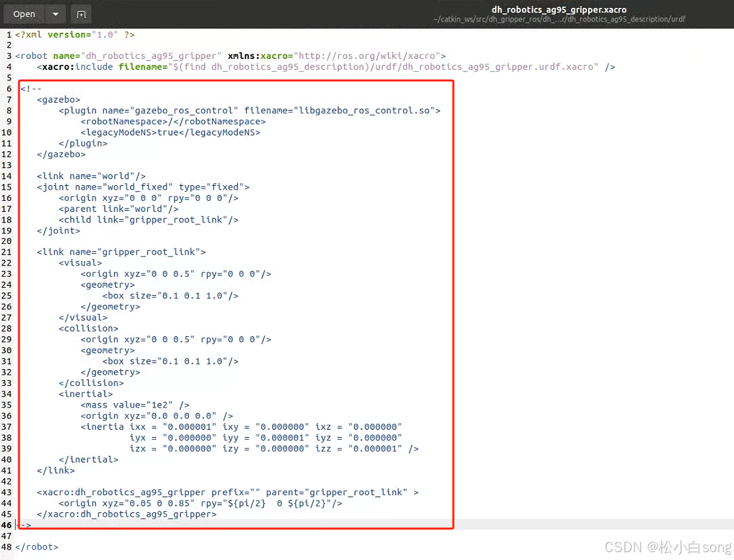Click the closing inertial tag on line 40
This screenshot has width=734, height=560.
click(x=88, y=460)
